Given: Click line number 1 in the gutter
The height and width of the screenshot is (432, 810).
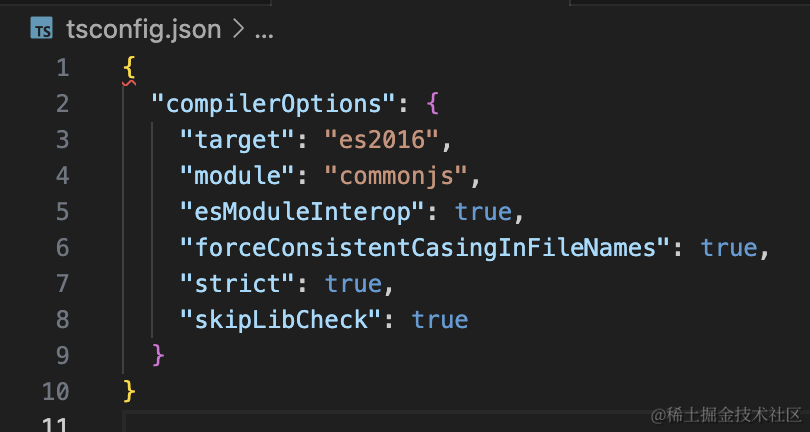Looking at the screenshot, I should (x=62, y=68).
